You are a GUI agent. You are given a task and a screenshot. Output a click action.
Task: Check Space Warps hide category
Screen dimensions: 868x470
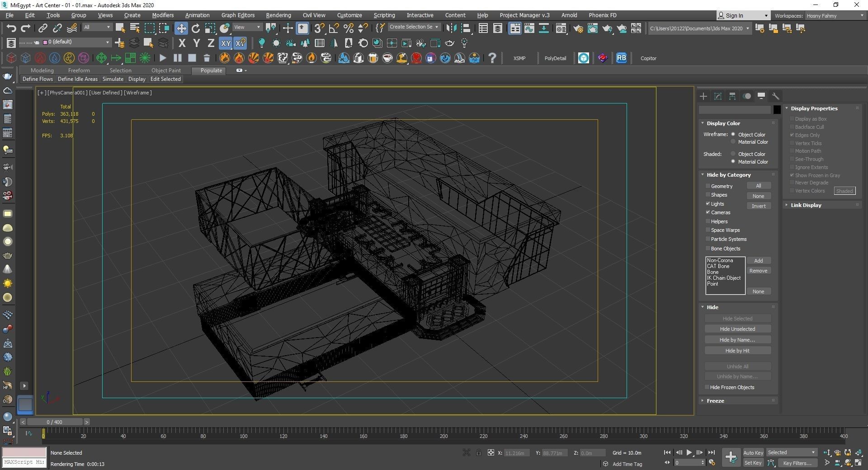pos(708,230)
